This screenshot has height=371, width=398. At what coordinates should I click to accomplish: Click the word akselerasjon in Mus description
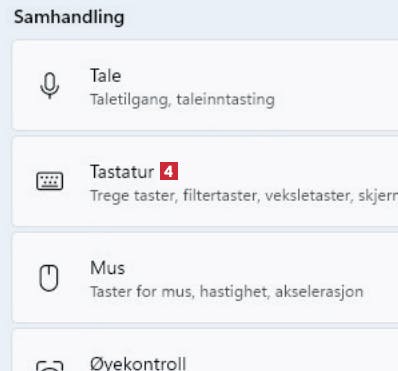[x=319, y=292]
